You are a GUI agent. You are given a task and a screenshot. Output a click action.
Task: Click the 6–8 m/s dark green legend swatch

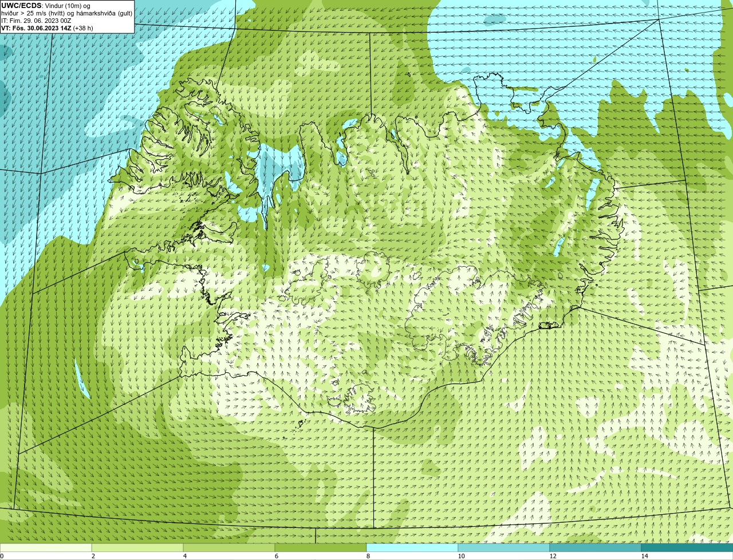point(321,548)
